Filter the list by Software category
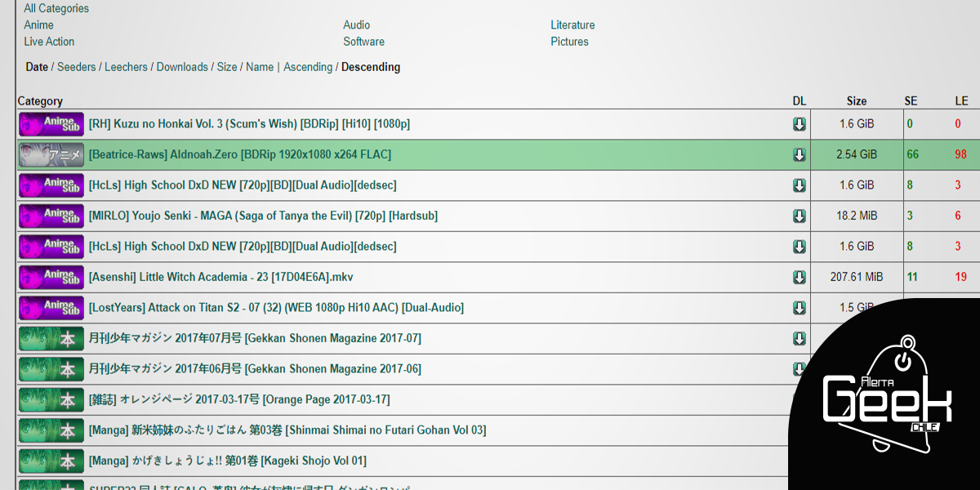The image size is (980, 490). click(363, 42)
